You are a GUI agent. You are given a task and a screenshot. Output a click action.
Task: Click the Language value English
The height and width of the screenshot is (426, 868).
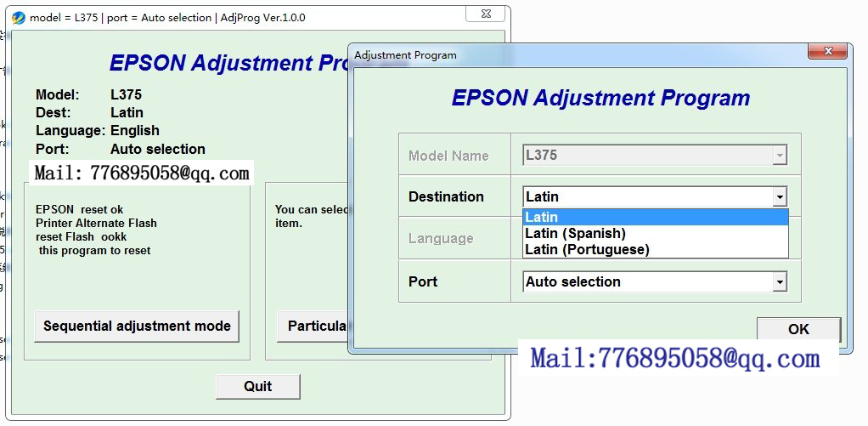click(135, 131)
